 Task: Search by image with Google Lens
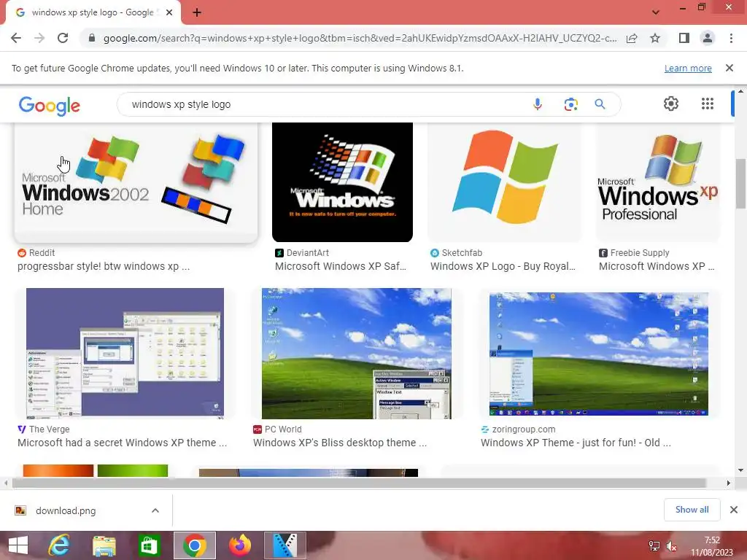coord(570,104)
